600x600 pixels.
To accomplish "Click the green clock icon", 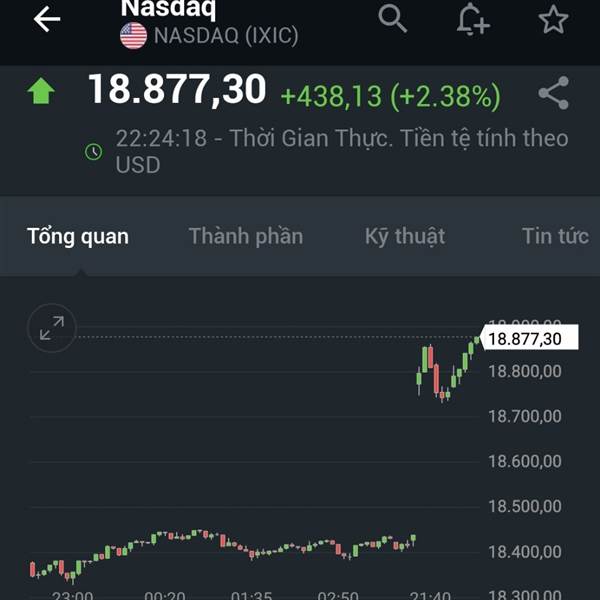I will (93, 152).
